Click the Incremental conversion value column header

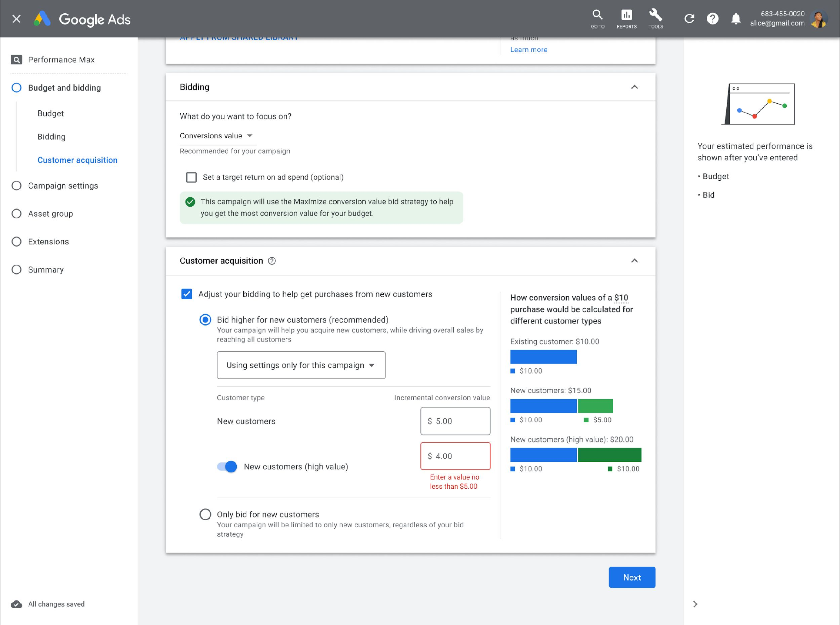(442, 398)
